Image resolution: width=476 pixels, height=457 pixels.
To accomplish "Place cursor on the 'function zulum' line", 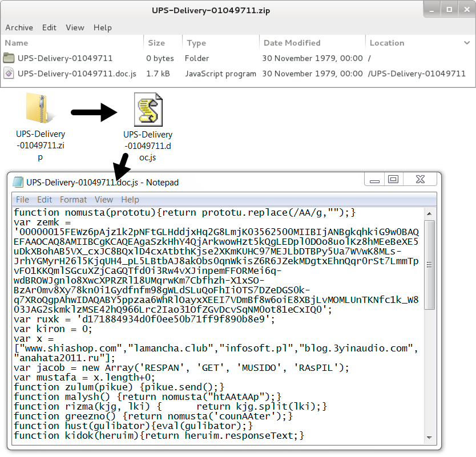I will pyautogui.click(x=119, y=387).
